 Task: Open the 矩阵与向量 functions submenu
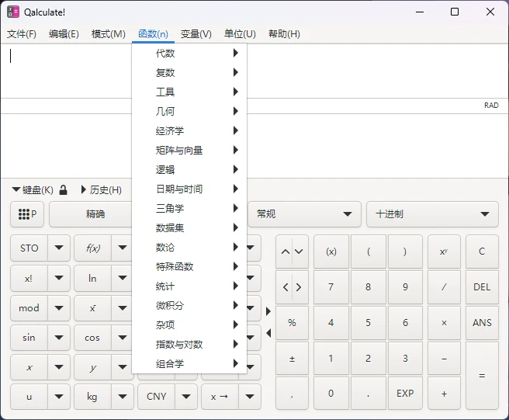(189, 150)
